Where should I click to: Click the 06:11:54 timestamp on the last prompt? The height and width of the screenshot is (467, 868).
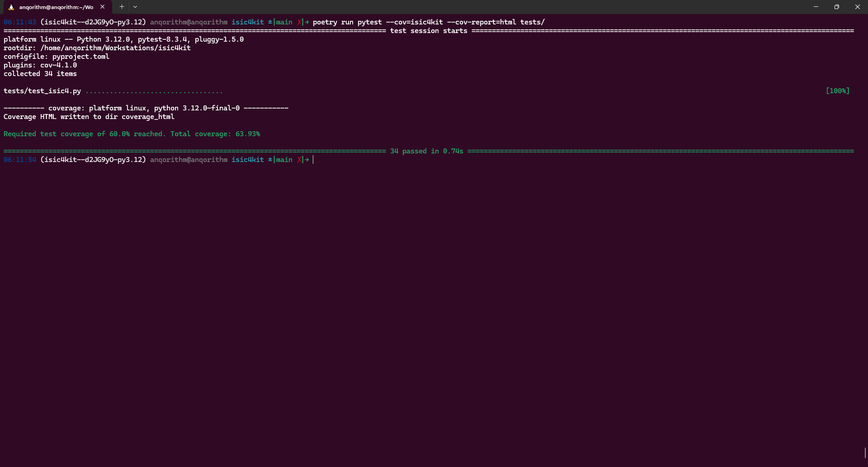point(20,160)
